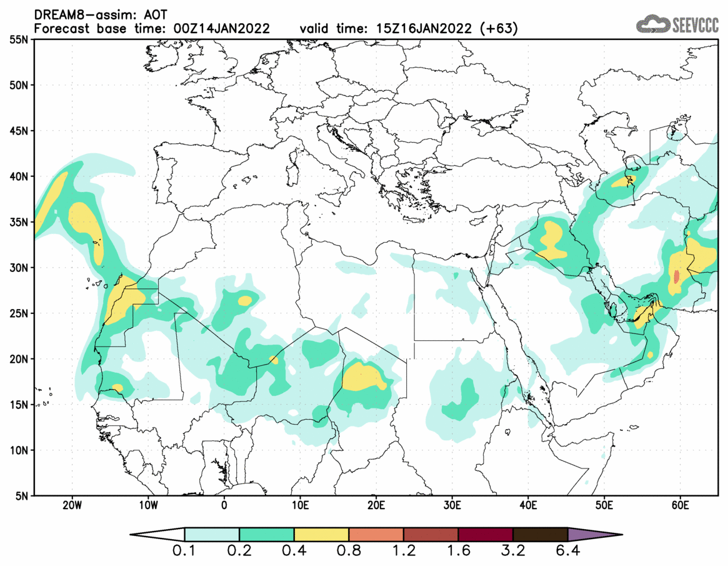Click the "0.1" legend value

tap(184, 552)
